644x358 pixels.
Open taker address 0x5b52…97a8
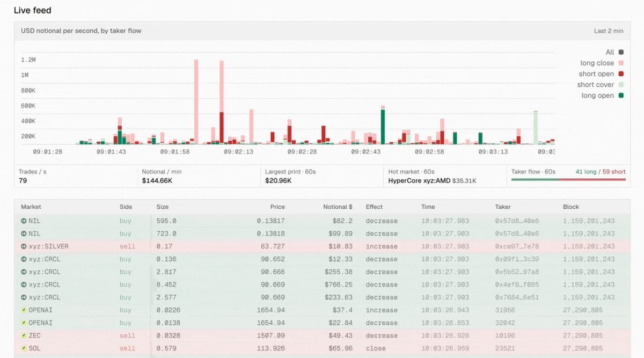click(516, 272)
